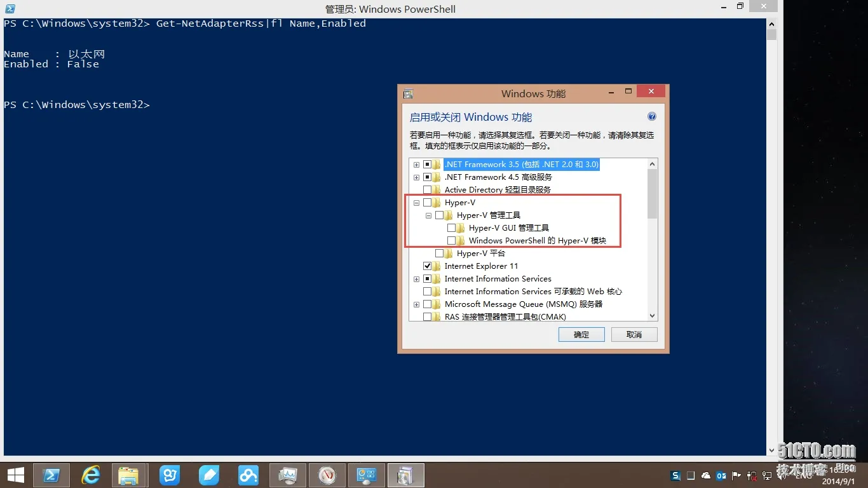
Task: Click the ENG language indicator
Action: 804,476
